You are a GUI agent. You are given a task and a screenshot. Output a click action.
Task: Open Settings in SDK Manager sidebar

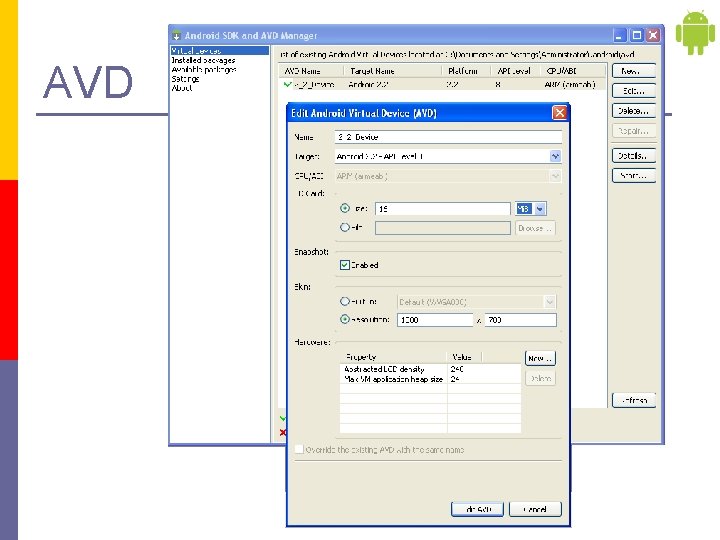[185, 79]
